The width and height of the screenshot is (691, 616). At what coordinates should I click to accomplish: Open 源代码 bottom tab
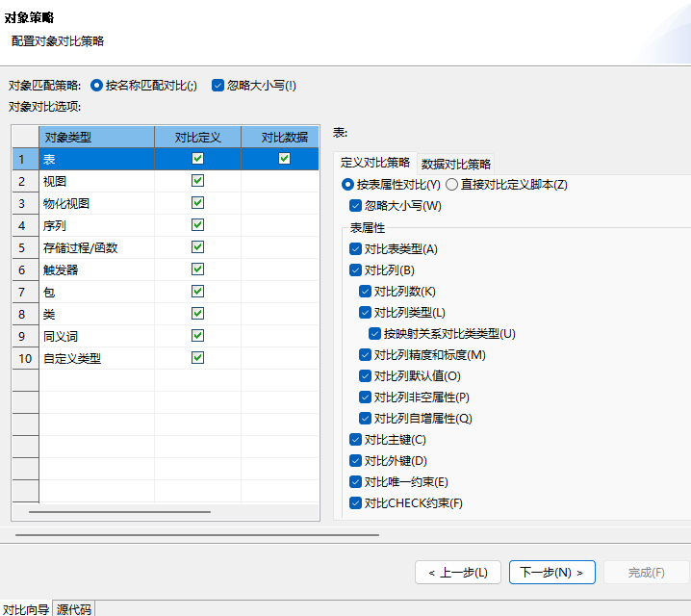(73, 609)
